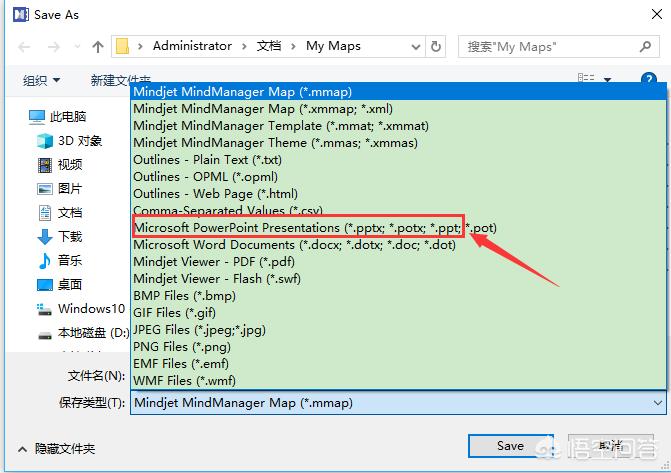The height and width of the screenshot is (473, 671).
Task: Choose Mindjet MindManager Template format
Action: (x=398, y=126)
